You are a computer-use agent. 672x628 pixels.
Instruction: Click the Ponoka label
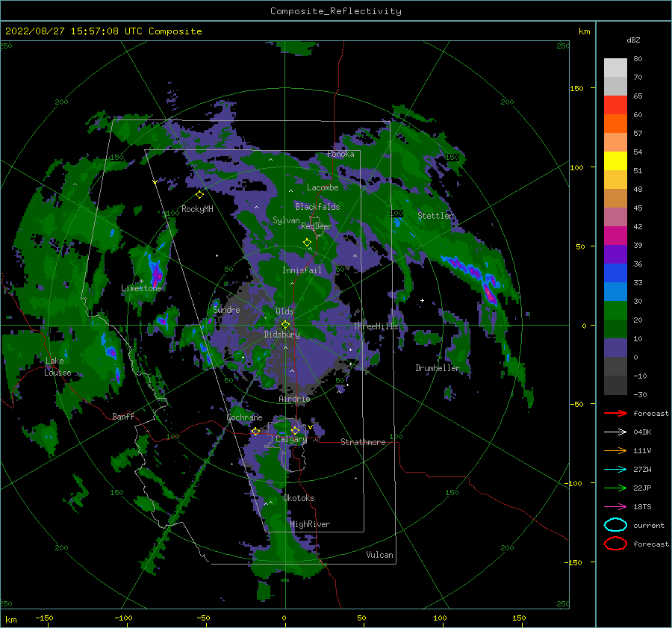pos(340,154)
